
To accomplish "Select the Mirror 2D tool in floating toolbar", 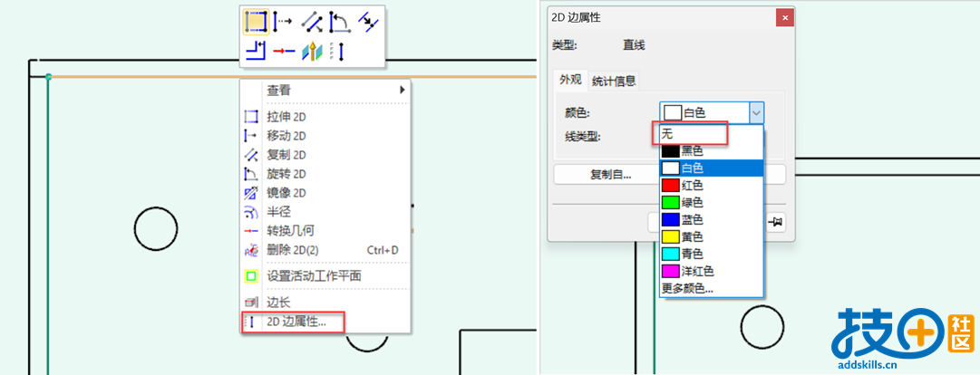I will [368, 22].
